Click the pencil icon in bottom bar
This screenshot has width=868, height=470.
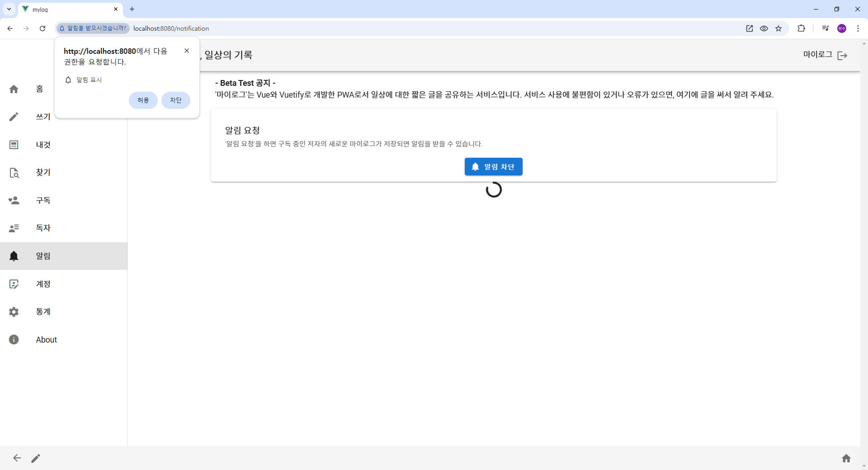[36, 458]
